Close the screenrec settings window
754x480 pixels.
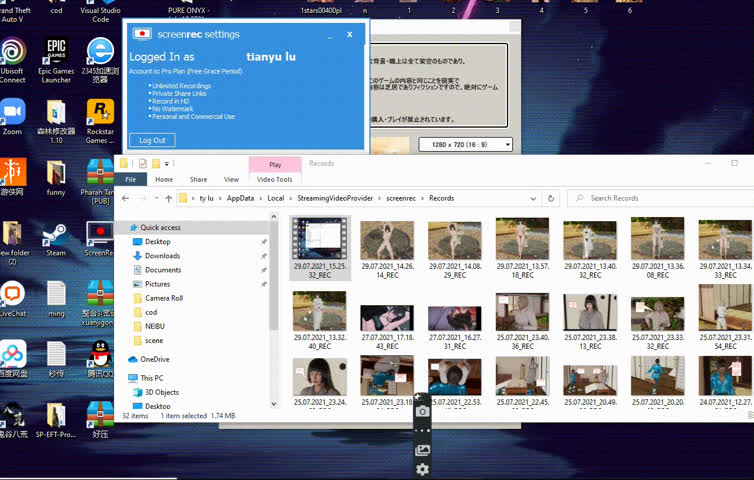click(350, 35)
